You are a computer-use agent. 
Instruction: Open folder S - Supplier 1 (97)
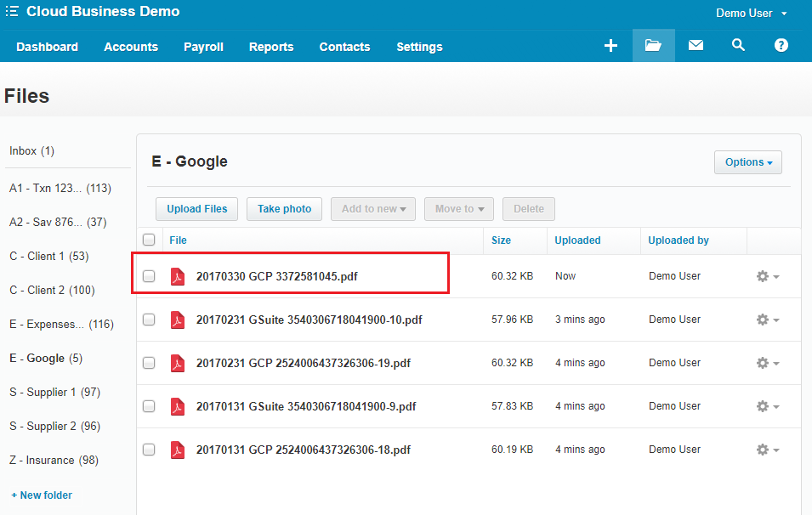55,393
